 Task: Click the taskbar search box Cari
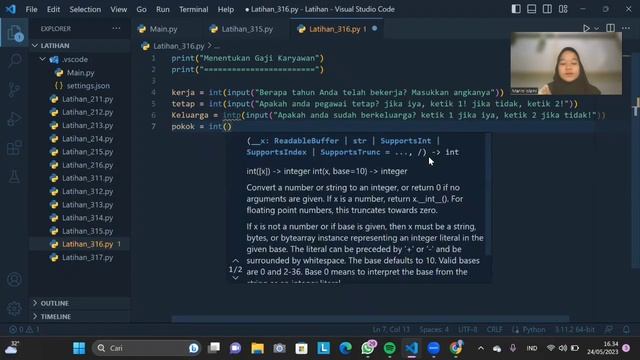[x=147, y=348]
